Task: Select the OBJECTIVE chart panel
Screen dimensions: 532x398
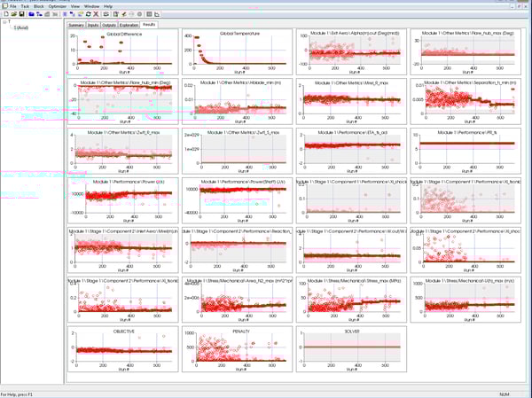Action: click(x=122, y=348)
